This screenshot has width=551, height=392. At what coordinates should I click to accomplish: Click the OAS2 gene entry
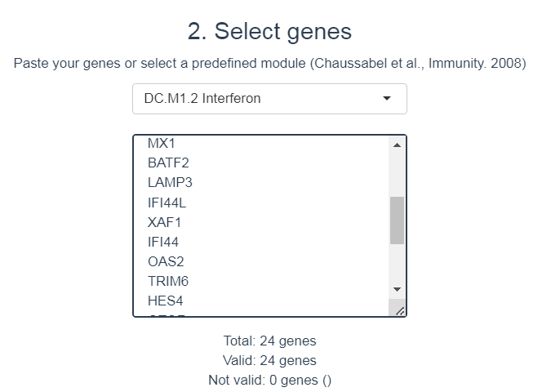166,261
